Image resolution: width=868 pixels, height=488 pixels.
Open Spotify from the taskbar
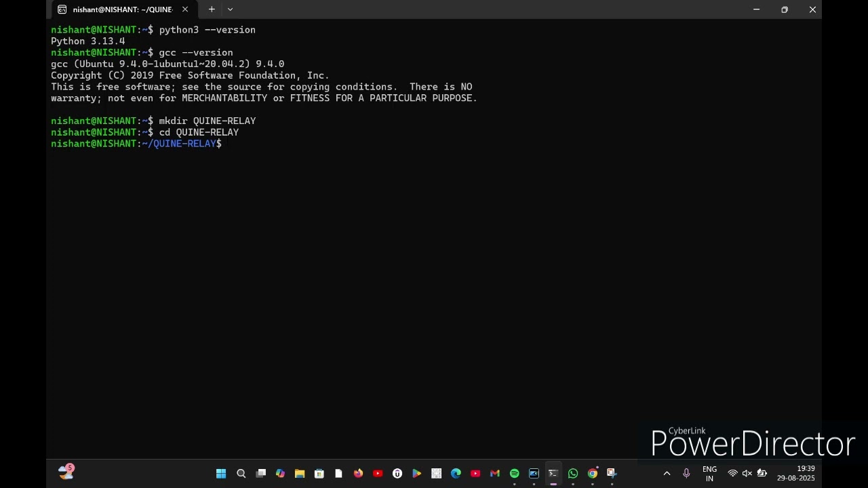click(x=514, y=473)
